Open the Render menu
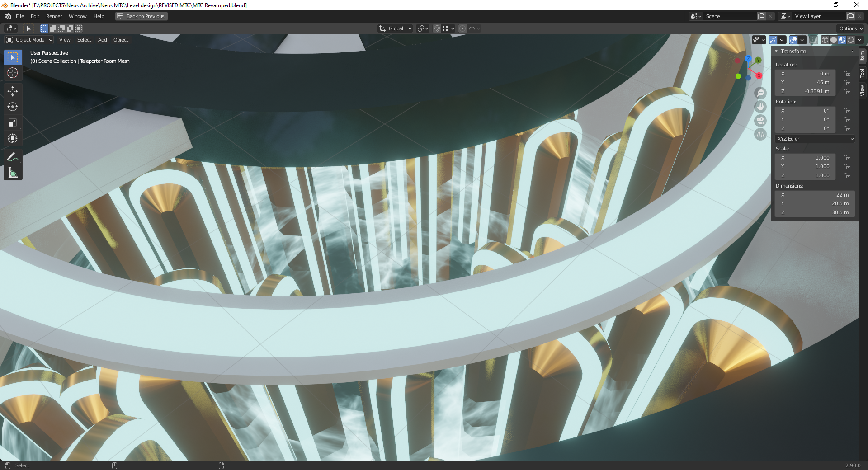 (x=54, y=16)
